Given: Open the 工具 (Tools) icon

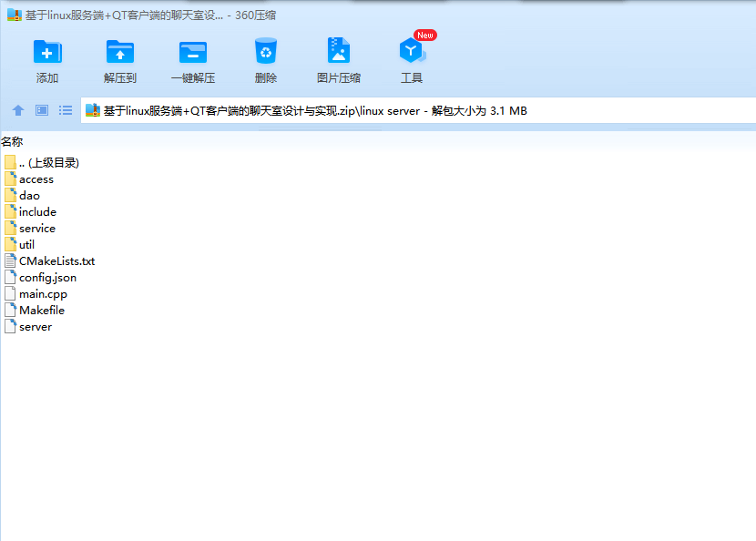Looking at the screenshot, I should tap(412, 50).
